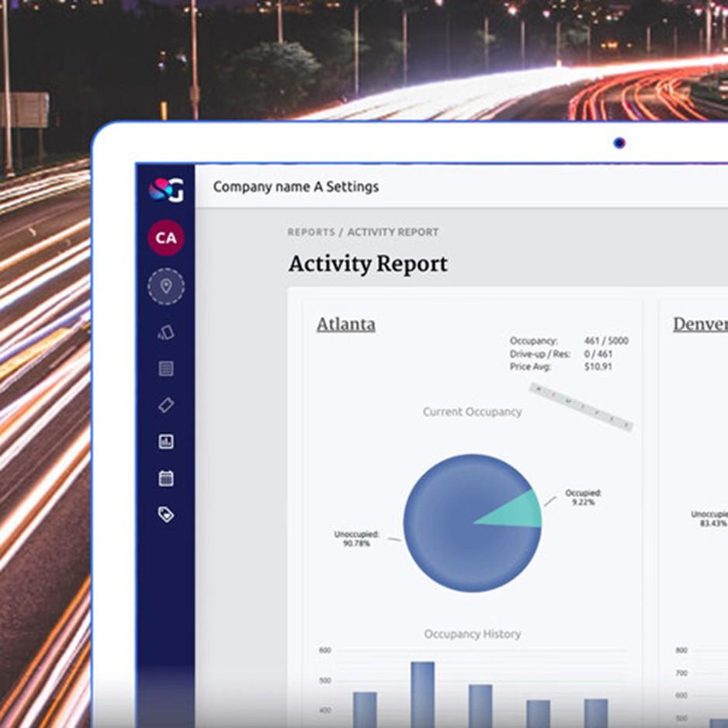Click the pricing tag icon in sidebar

pyautogui.click(x=166, y=514)
